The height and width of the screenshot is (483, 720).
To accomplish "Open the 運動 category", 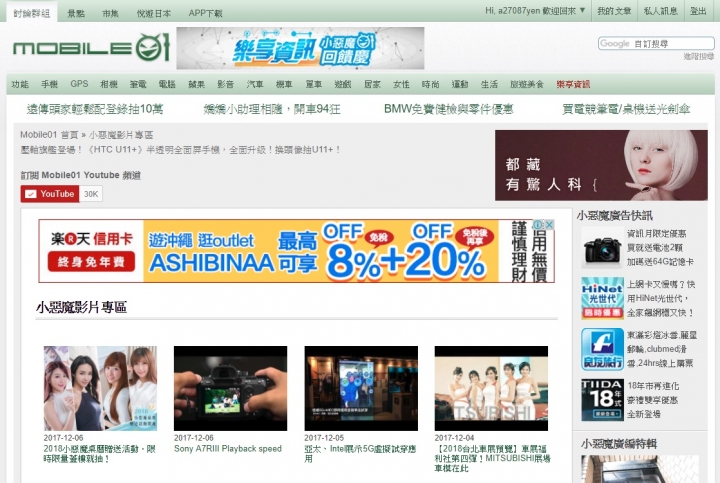I will pos(460,84).
